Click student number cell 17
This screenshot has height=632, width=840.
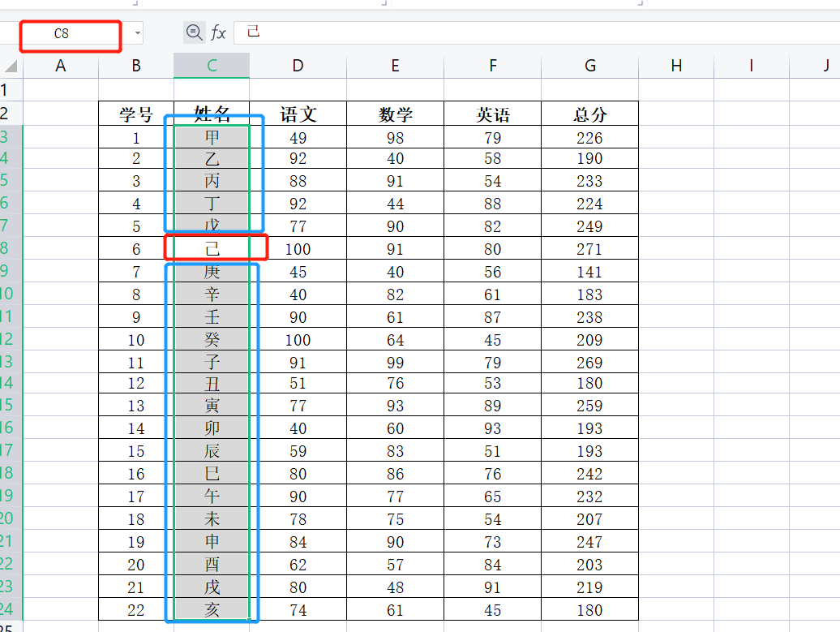[x=136, y=496]
